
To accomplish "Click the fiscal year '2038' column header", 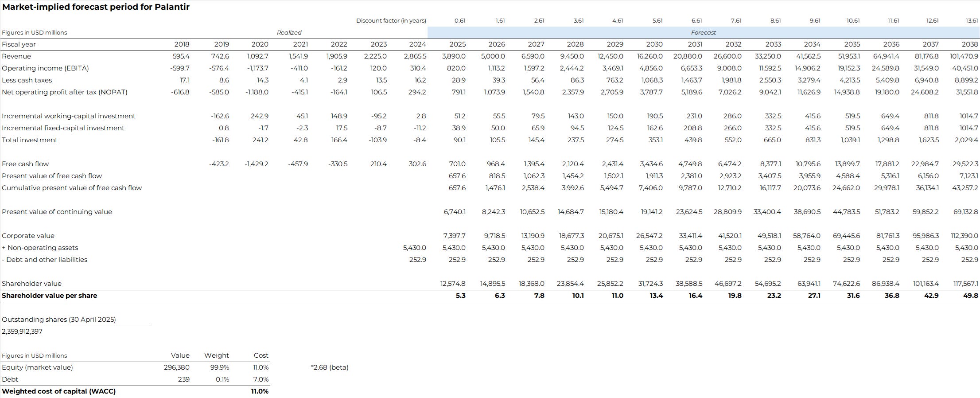I will coord(970,44).
